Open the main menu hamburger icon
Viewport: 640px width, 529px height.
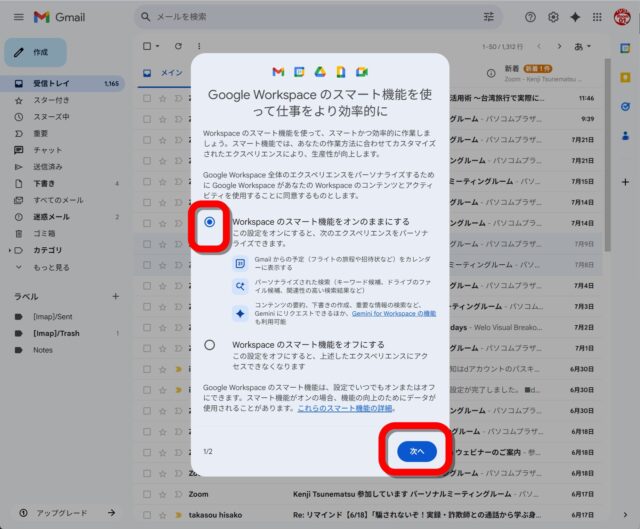[x=19, y=17]
